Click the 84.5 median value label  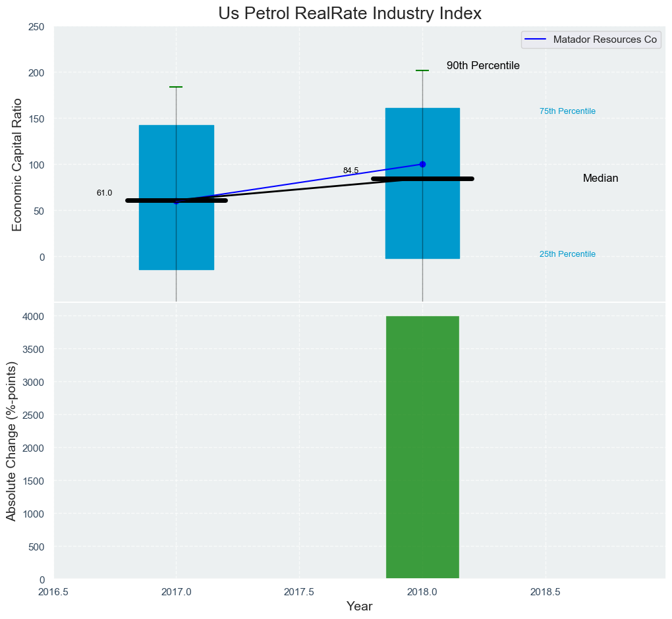coord(350,171)
